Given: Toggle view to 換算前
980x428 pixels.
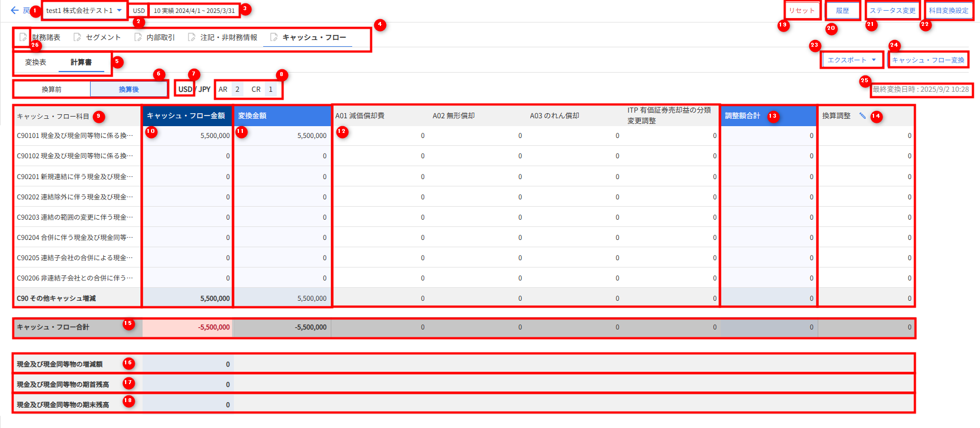Looking at the screenshot, I should pos(51,90).
